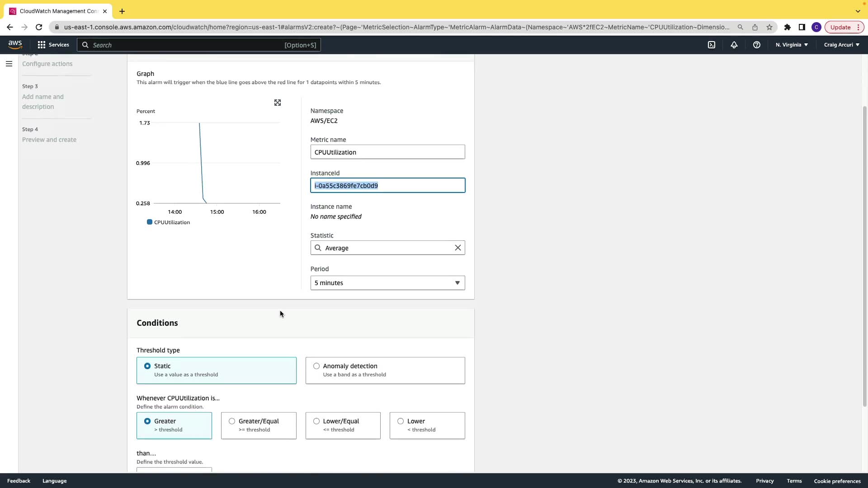This screenshot has width=868, height=488.
Task: Open the Craig Arcuri account menu
Action: (x=841, y=45)
